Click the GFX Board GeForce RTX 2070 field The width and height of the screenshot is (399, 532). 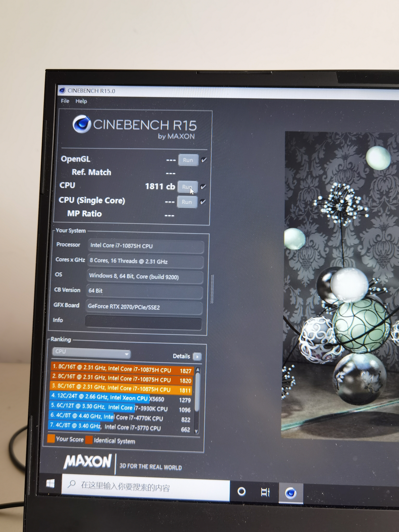coord(144,307)
